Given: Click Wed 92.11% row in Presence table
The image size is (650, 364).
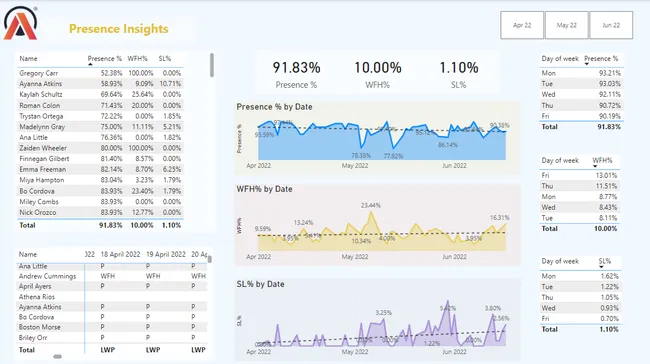Looking at the screenshot, I should tap(581, 95).
